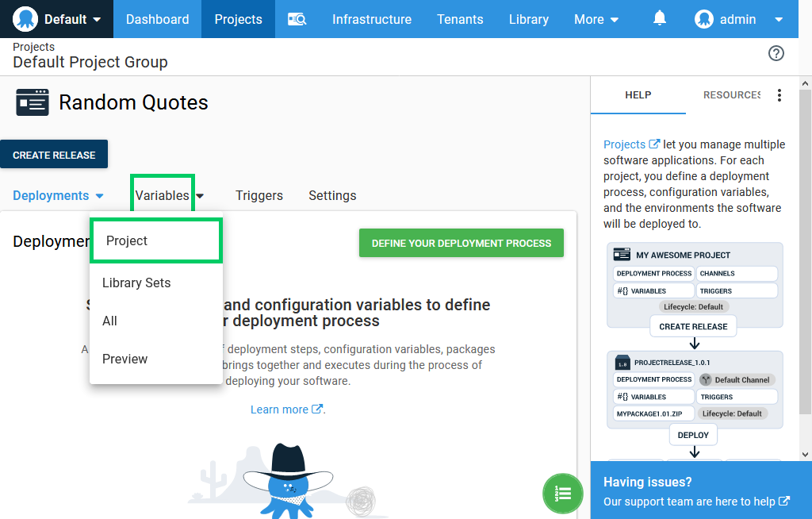Open the Triggers project tab
812x519 pixels.
point(259,195)
